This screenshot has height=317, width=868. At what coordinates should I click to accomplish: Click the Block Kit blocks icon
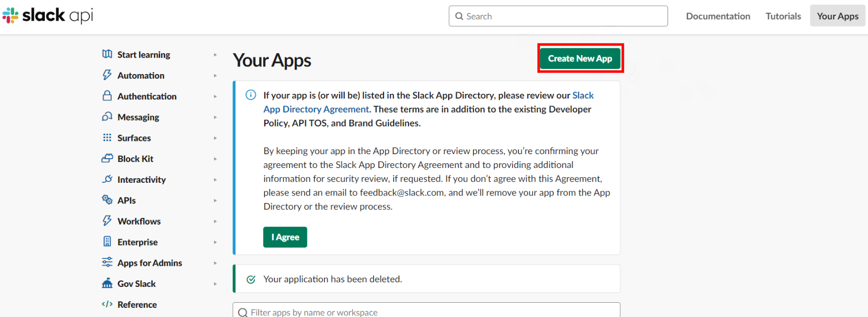pyautogui.click(x=107, y=158)
